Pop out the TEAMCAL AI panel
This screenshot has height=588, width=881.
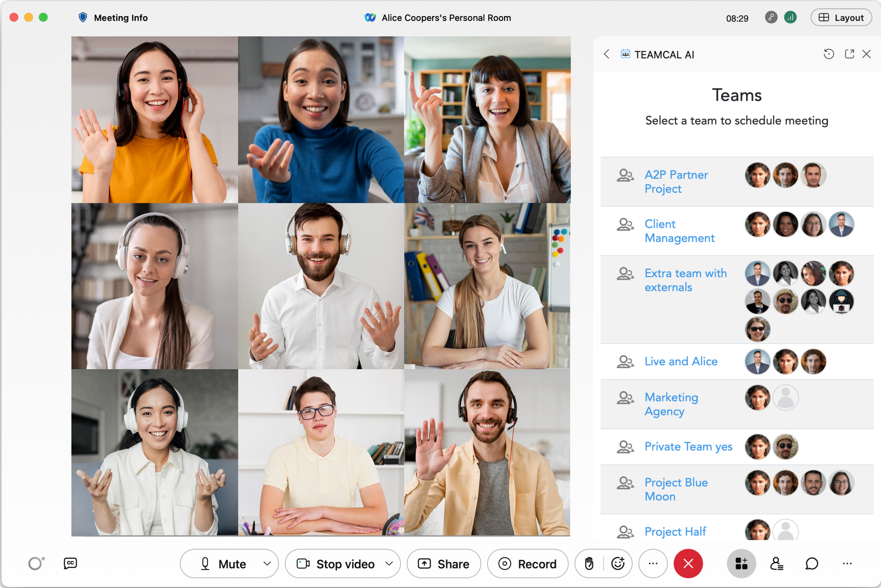tap(849, 54)
